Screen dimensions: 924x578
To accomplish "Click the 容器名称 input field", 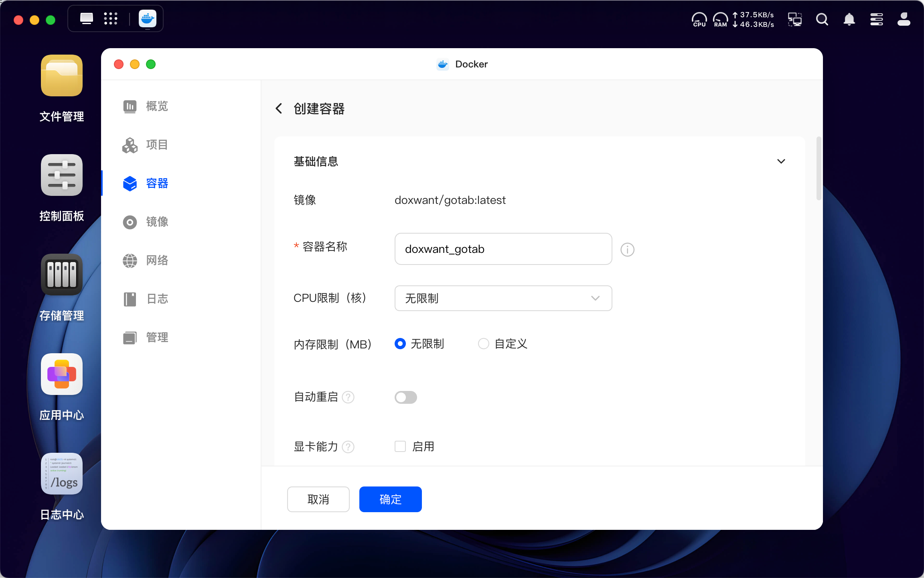I will [503, 249].
